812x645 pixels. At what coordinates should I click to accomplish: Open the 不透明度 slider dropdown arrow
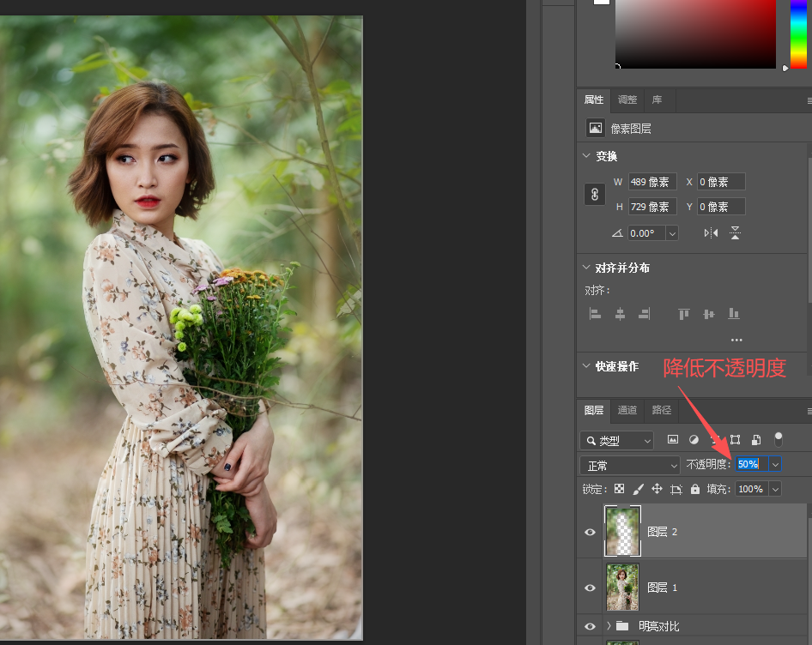click(x=775, y=464)
